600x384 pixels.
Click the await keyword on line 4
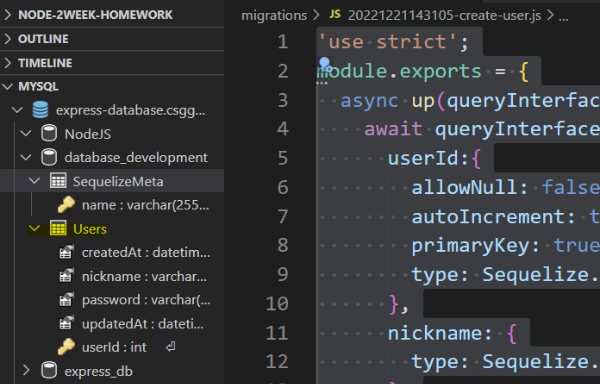393,129
